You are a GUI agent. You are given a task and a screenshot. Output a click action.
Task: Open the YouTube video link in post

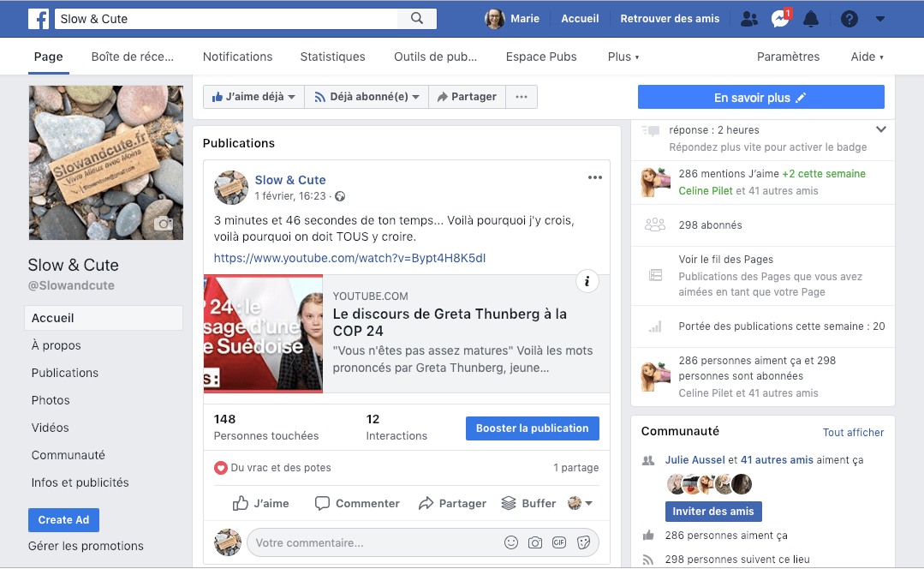click(349, 258)
